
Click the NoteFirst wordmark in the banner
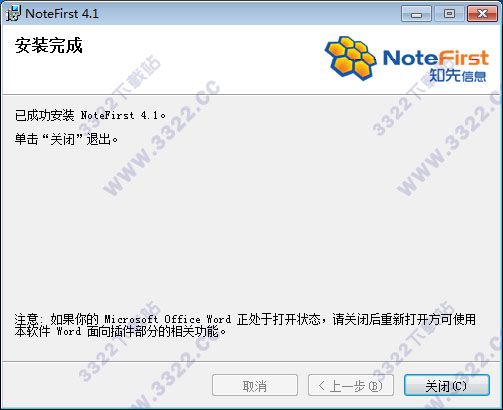436,57
